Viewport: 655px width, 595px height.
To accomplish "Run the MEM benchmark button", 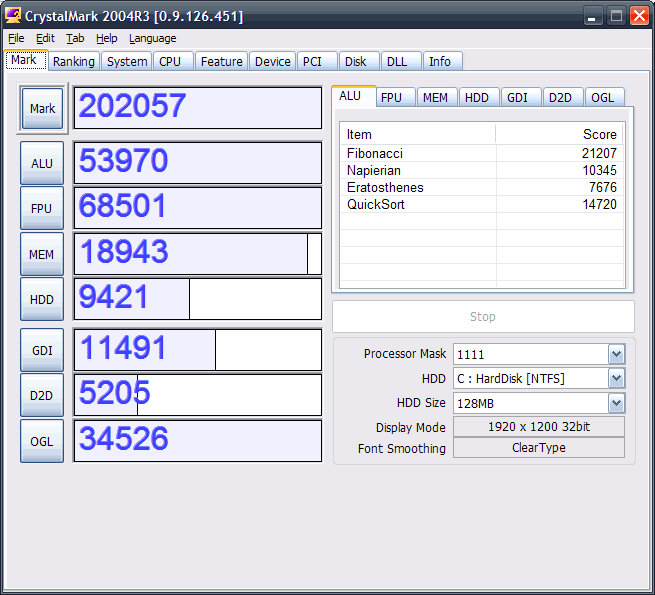I will [42, 254].
